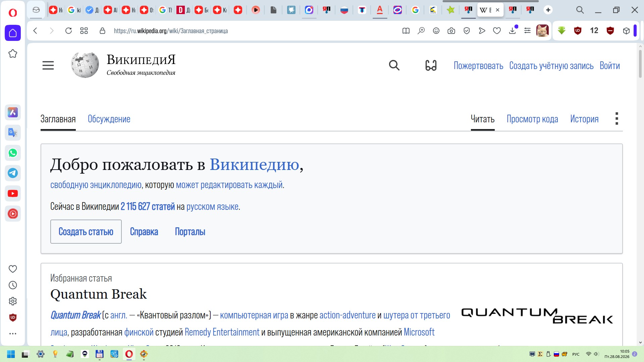
Task: Open the taskbar clock and date
Action: 617,354
